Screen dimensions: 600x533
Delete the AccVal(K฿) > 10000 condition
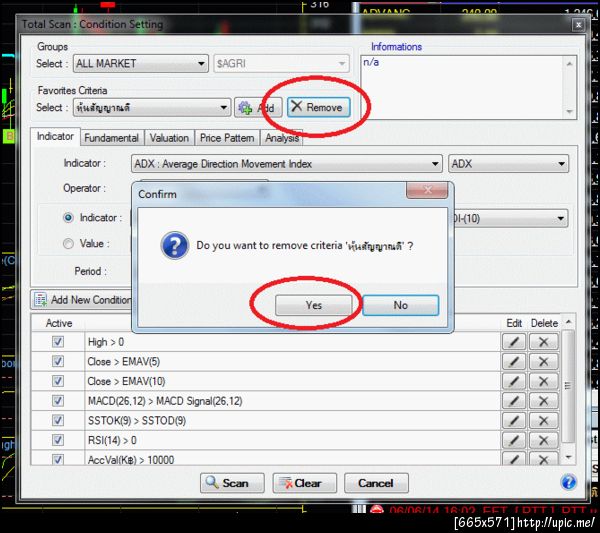543,458
